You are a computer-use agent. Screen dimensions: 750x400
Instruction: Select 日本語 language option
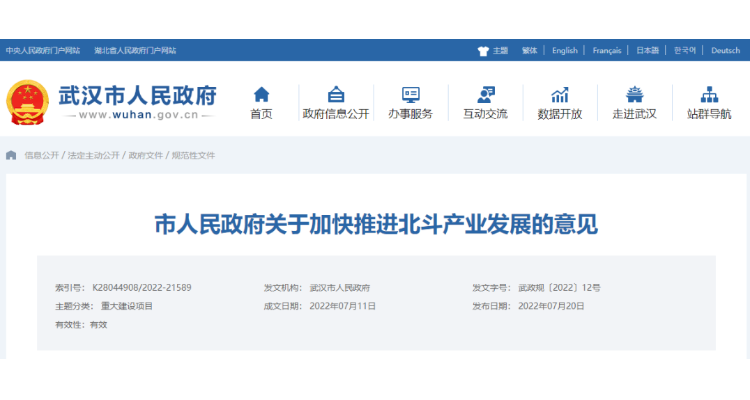648,50
